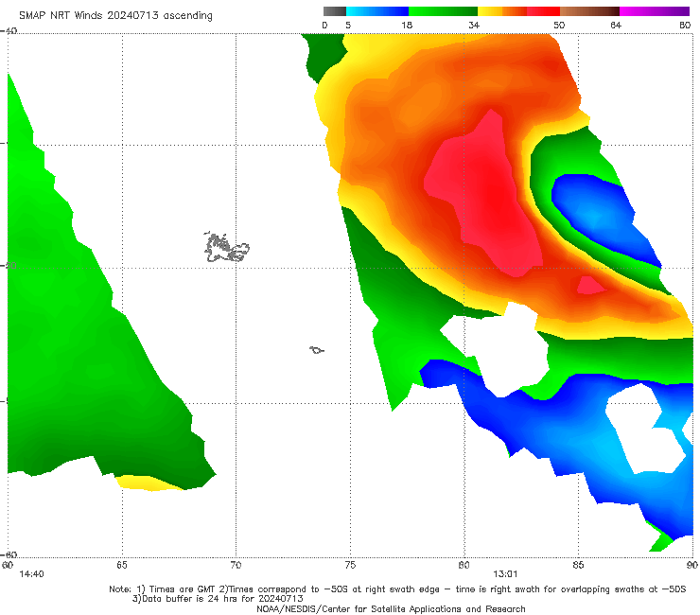Click the red segment of the wind color bar
Image resolution: width=700 pixels, height=615 pixels.
click(543, 11)
